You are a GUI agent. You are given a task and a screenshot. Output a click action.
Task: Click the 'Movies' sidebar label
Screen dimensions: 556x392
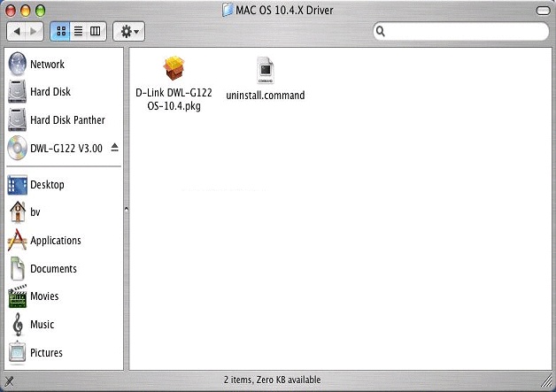[x=44, y=296]
